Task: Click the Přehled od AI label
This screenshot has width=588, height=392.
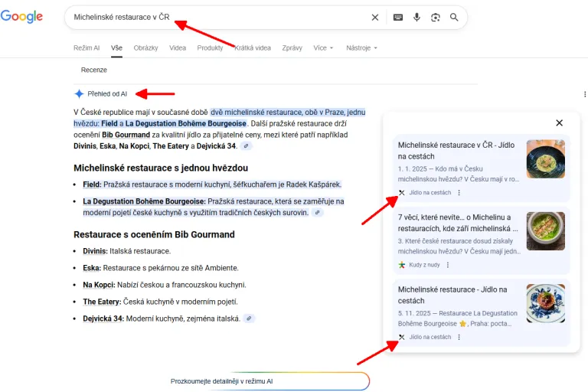Action: (x=107, y=93)
